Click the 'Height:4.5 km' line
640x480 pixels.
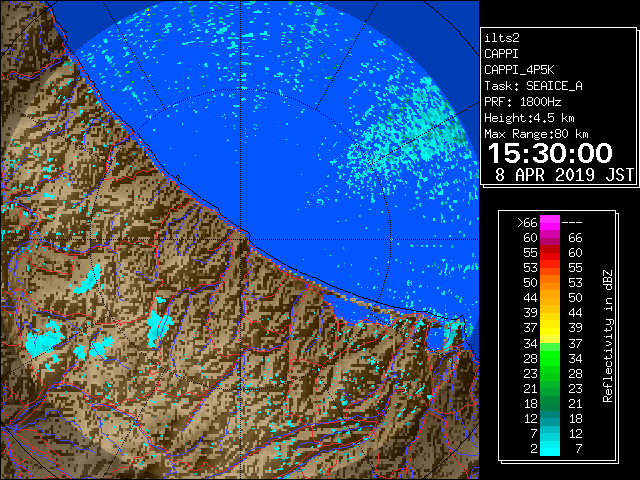529,118
